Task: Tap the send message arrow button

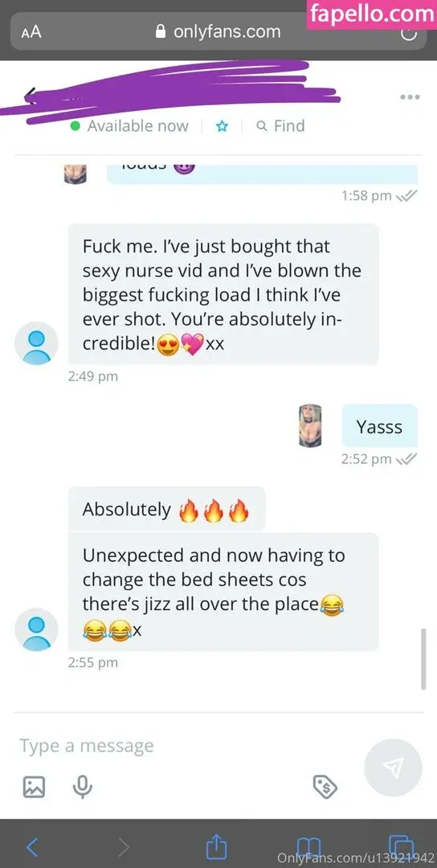Action: pyautogui.click(x=393, y=768)
